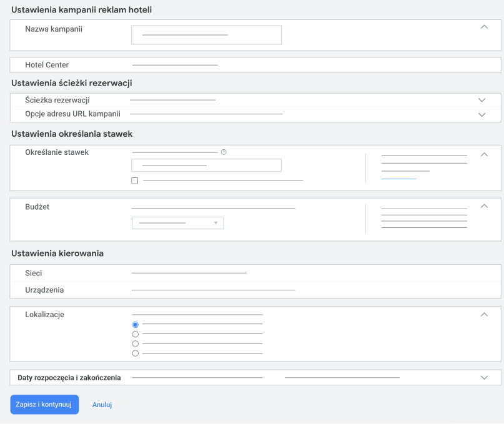The image size is (504, 424).
Task: Click the Hotel Center row
Action: (x=255, y=65)
